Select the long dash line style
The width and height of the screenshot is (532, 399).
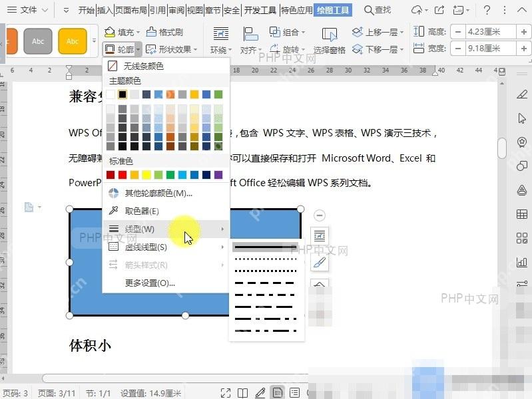pos(265,307)
